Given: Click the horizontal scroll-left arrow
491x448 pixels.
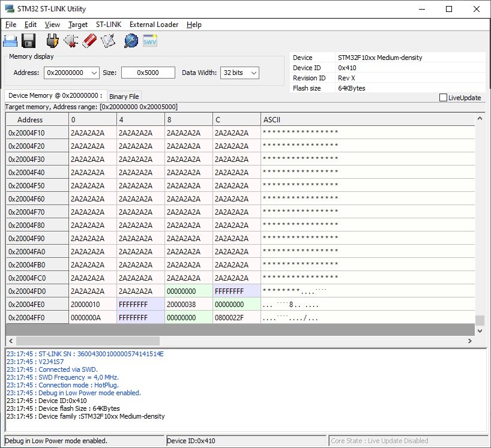Looking at the screenshot, I should click(x=11, y=341).
